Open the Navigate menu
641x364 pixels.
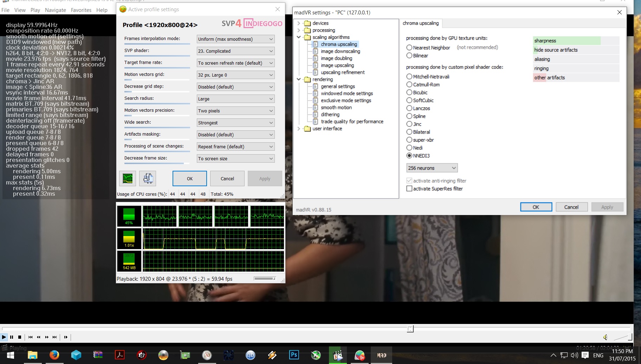click(x=56, y=10)
